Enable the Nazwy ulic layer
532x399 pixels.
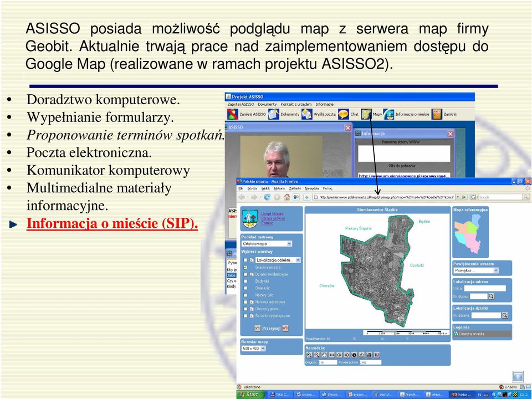pos(245,295)
